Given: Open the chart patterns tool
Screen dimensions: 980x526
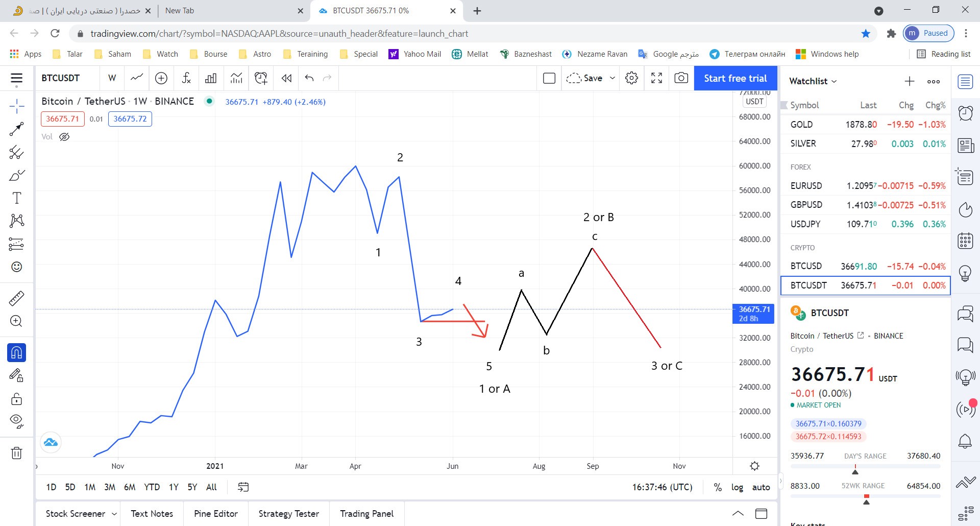Looking at the screenshot, I should coord(17,221).
